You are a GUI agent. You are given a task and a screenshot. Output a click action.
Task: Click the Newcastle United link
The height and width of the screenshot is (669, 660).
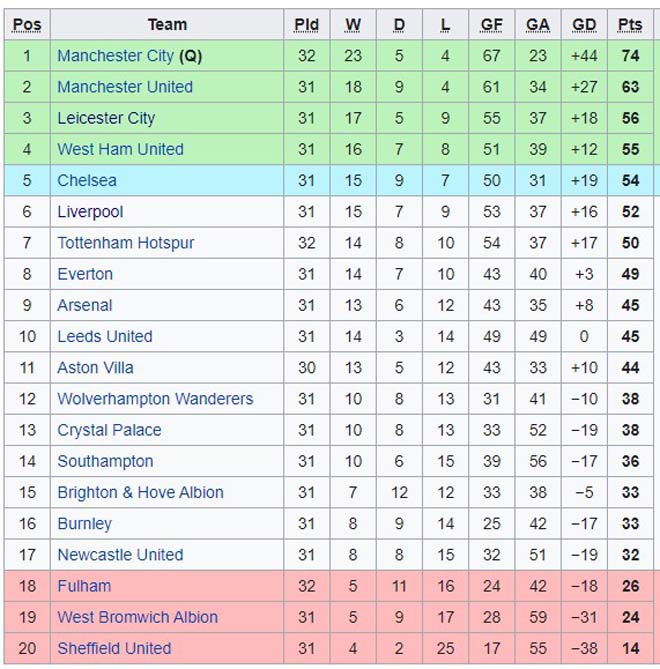(120, 554)
